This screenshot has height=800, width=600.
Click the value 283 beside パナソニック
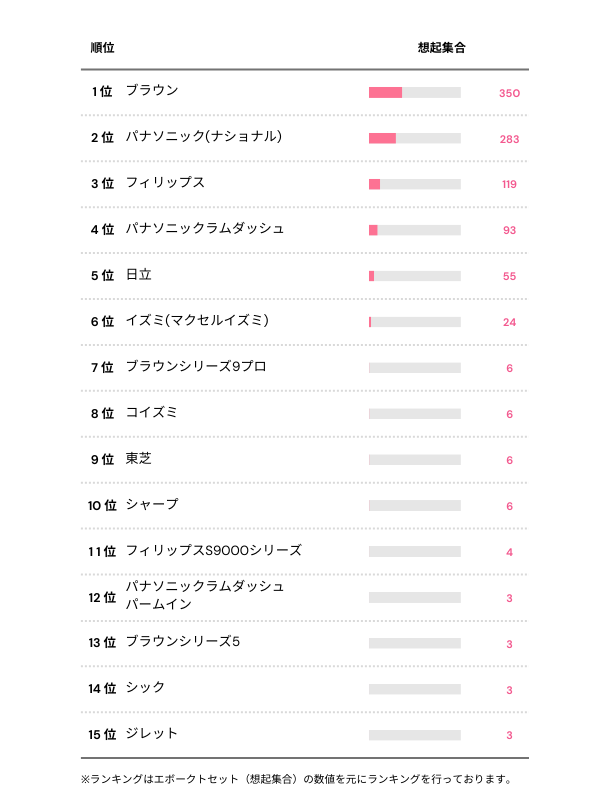coord(509,139)
